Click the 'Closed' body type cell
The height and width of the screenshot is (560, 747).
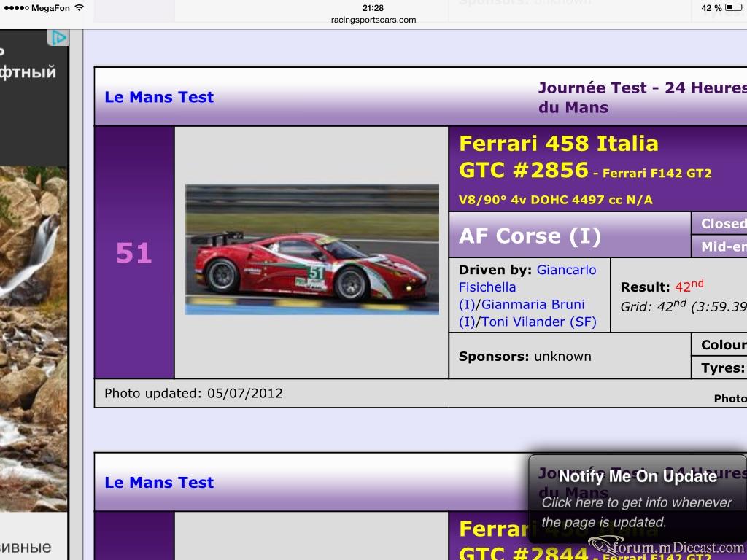pyautogui.click(x=719, y=223)
